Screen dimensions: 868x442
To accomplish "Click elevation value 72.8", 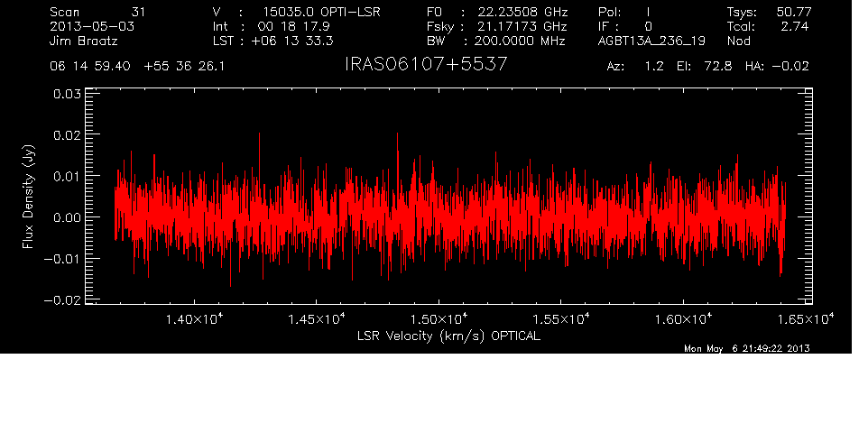I will pos(718,67).
